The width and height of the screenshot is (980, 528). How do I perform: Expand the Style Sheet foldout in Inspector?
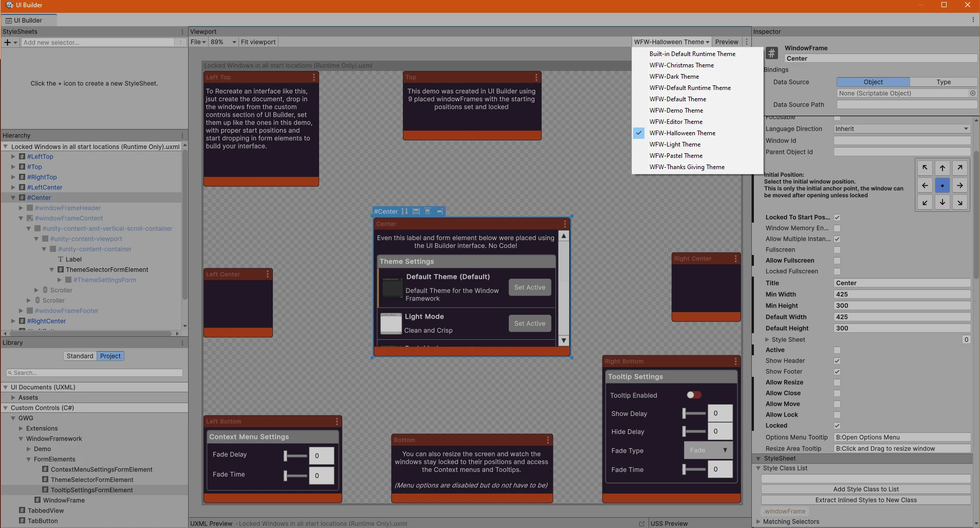tap(767, 340)
